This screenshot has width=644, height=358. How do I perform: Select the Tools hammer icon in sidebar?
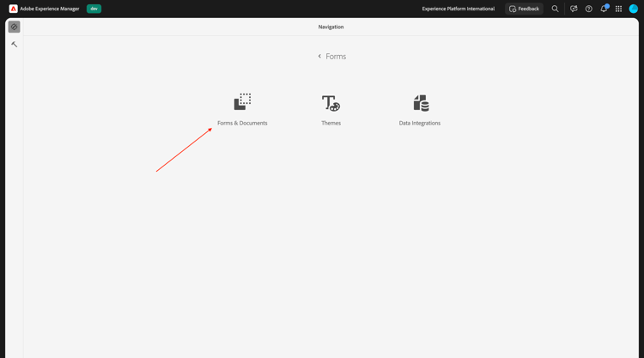(x=14, y=45)
